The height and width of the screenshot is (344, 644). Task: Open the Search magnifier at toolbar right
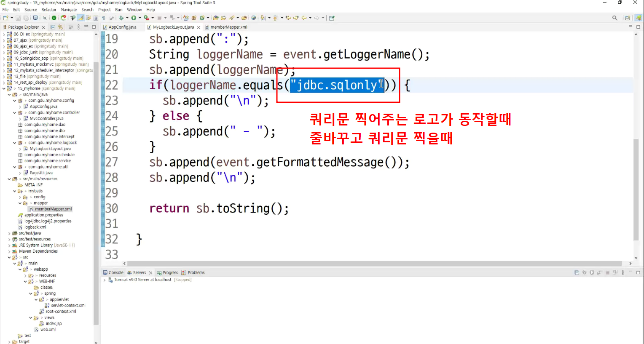coord(615,18)
